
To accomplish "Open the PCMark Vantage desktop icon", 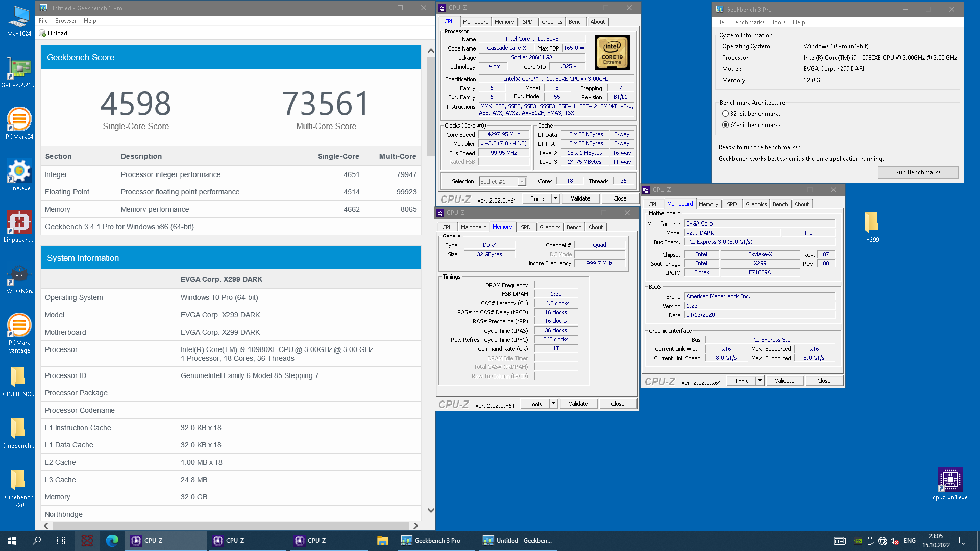I will pos(19,333).
